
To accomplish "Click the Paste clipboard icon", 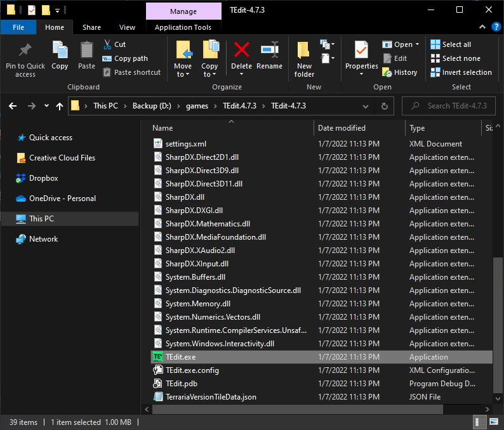I will tap(87, 51).
